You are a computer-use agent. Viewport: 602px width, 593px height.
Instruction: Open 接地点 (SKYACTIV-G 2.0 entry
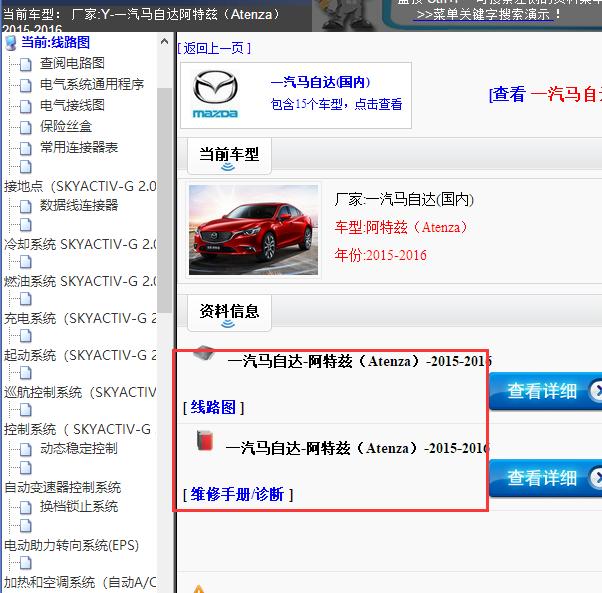(x=80, y=186)
